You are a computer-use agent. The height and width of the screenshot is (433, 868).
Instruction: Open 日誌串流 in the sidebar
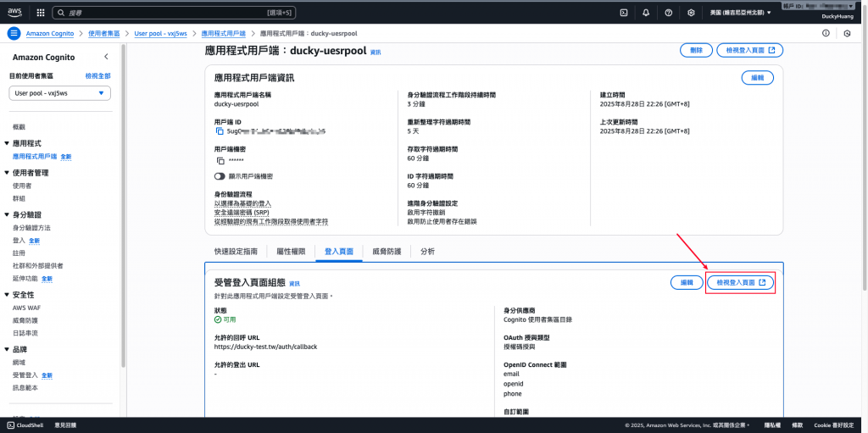click(x=25, y=333)
